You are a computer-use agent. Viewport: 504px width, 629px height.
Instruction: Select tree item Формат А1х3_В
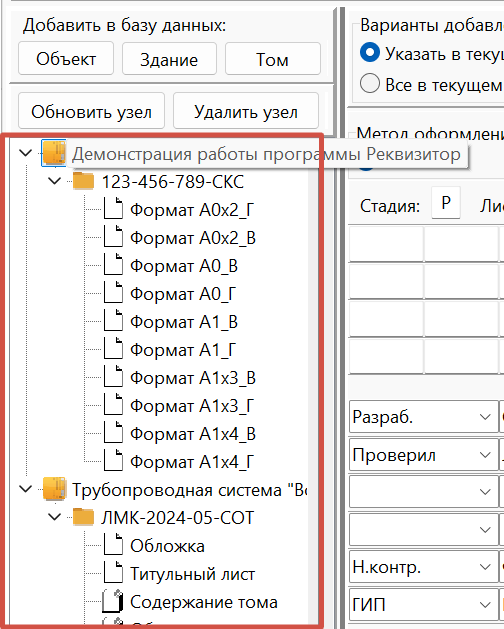(x=193, y=378)
